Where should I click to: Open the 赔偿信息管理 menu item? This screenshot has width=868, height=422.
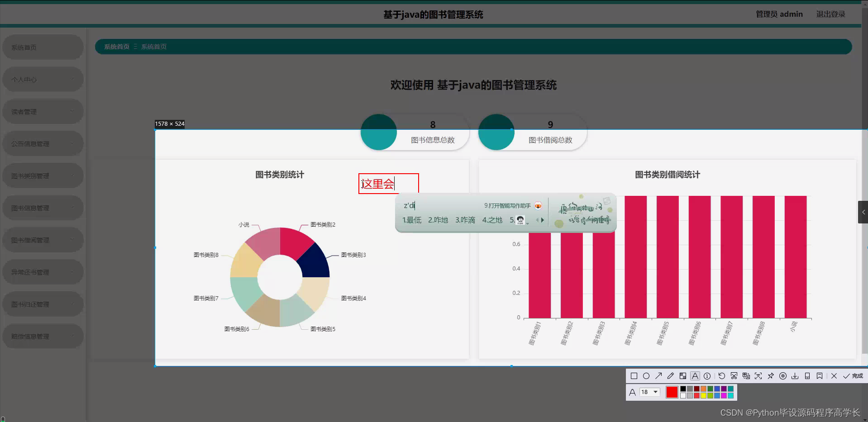point(43,336)
